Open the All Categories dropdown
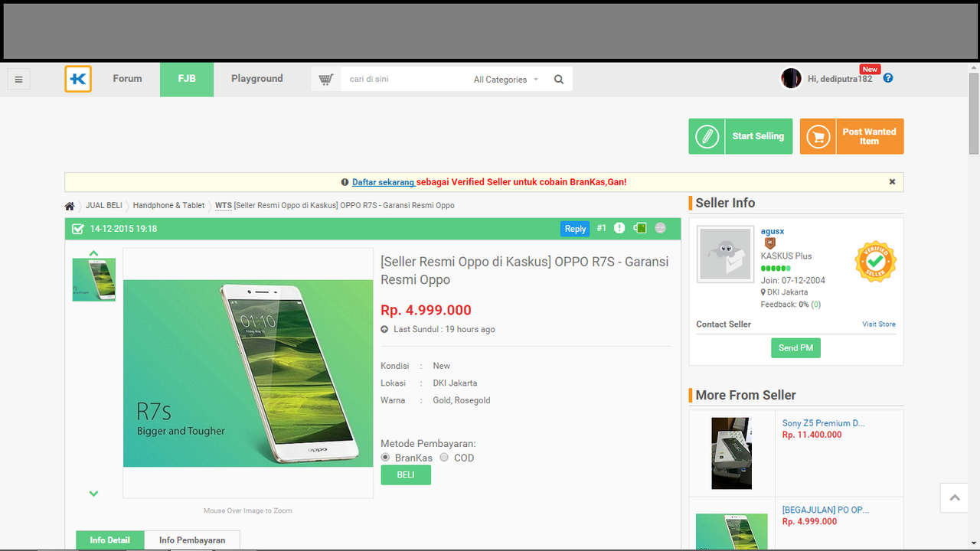This screenshot has height=551, width=980. point(506,80)
